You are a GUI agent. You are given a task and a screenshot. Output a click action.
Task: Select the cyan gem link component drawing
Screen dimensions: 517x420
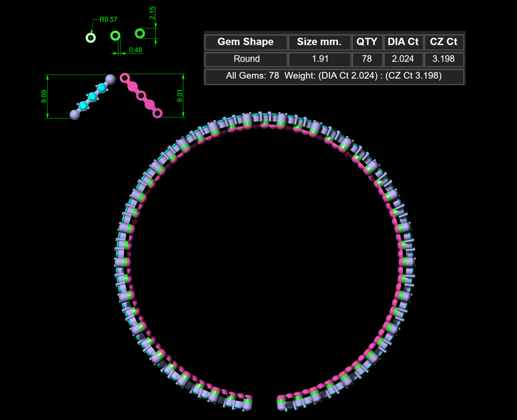(x=93, y=97)
